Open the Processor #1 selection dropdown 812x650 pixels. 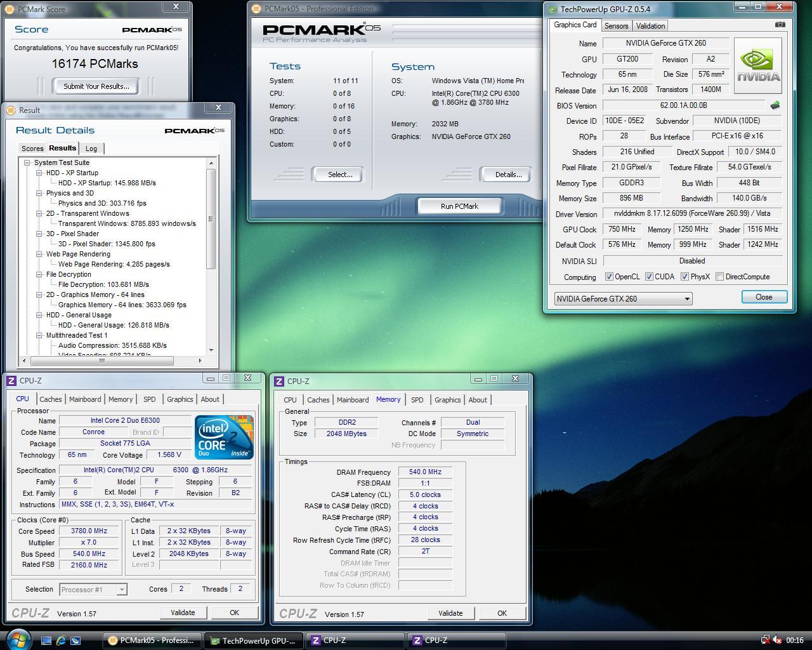point(93,590)
